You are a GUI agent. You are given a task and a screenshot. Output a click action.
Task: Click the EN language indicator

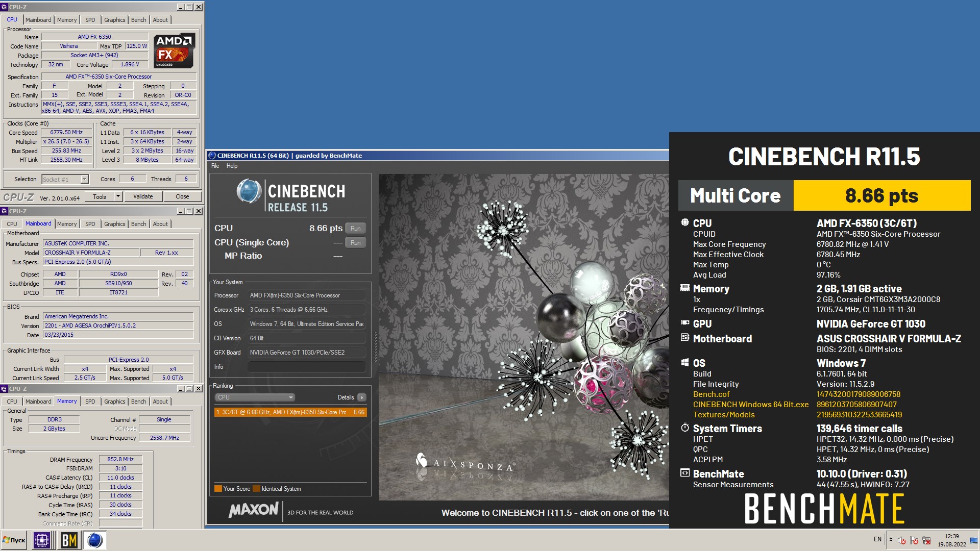coord(877,539)
